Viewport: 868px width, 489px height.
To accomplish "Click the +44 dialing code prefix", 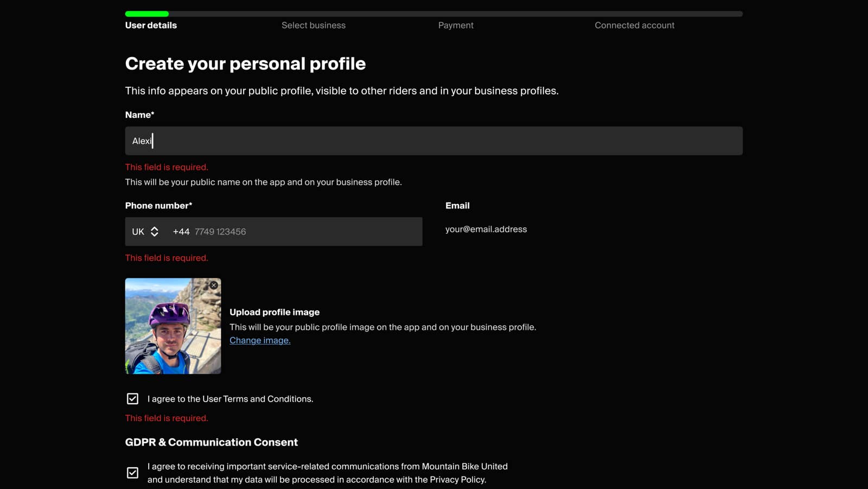I will (181, 232).
